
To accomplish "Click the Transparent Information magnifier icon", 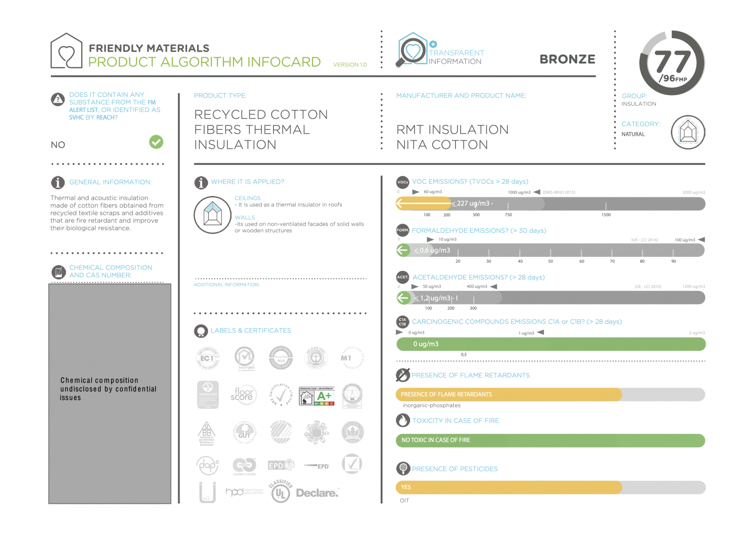I will point(411,50).
